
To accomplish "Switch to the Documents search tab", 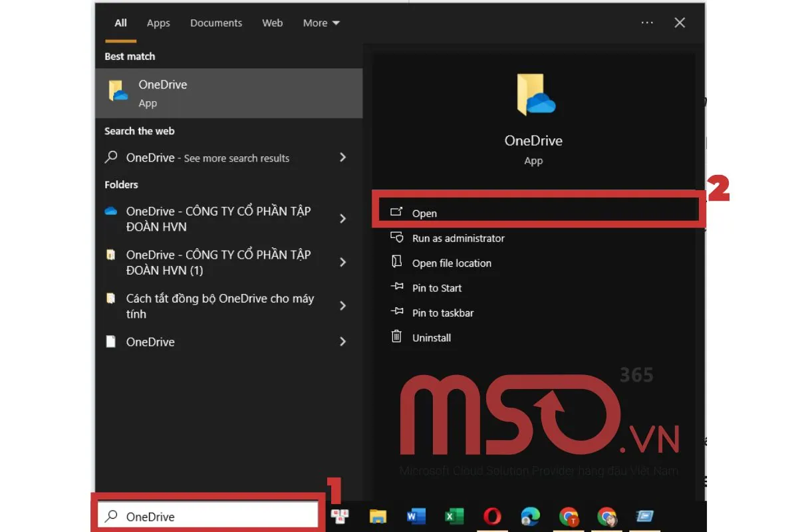I will (x=215, y=23).
